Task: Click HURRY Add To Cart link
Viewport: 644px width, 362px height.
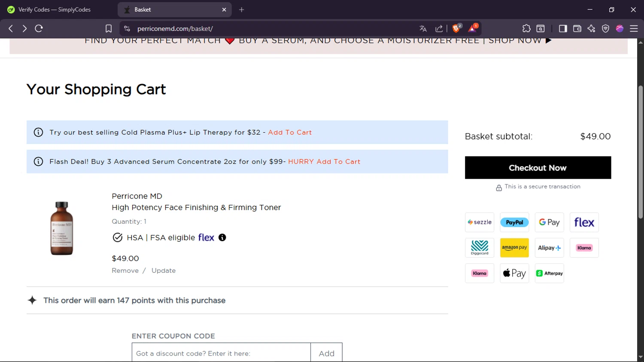Action: (324, 161)
